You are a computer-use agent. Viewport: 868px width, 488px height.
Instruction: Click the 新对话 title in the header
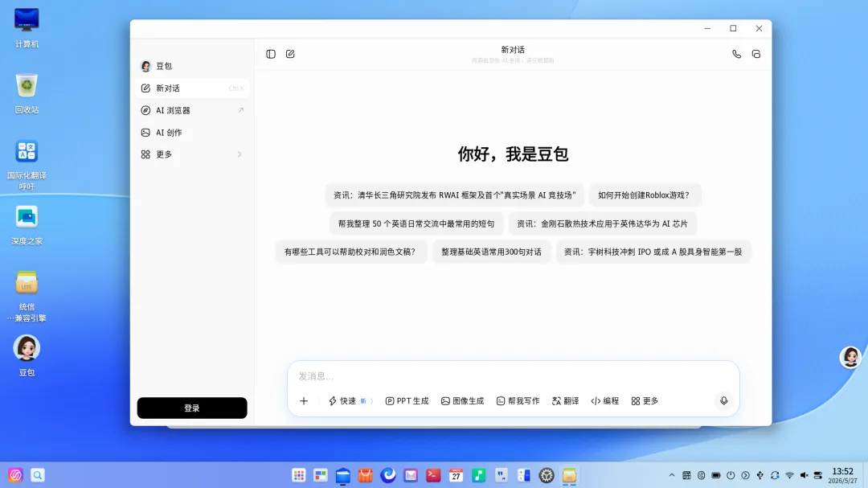(513, 50)
